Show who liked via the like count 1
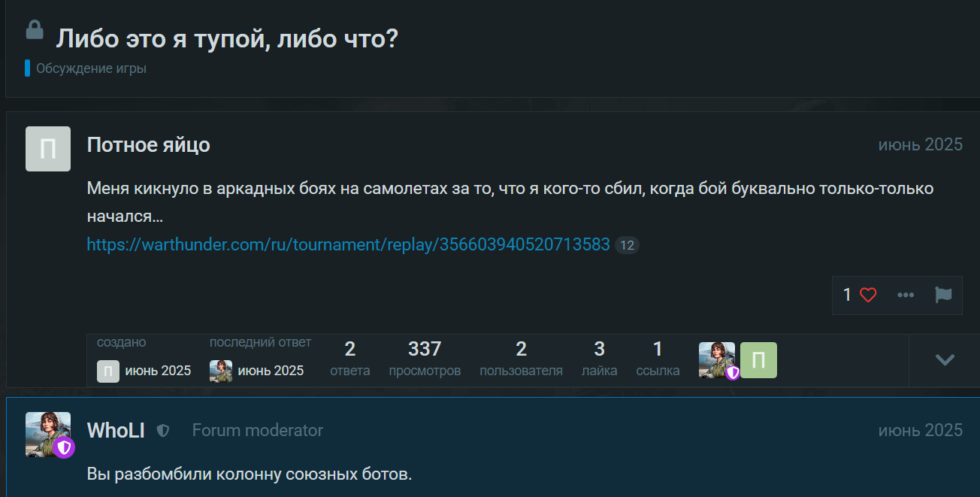The width and height of the screenshot is (980, 497). coord(847,295)
